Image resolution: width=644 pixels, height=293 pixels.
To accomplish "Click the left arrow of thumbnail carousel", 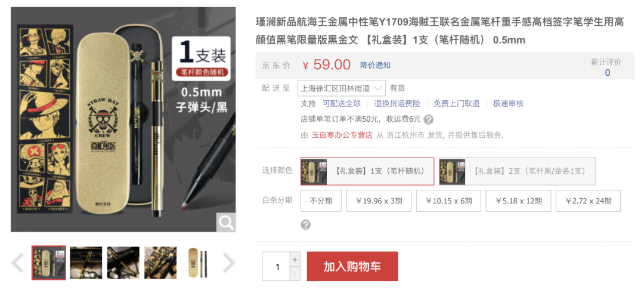I will click(17, 263).
